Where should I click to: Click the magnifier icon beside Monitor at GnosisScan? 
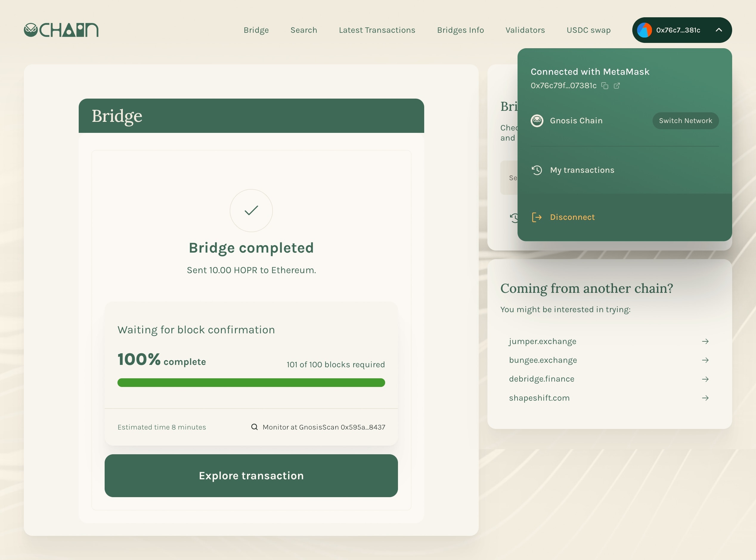click(x=254, y=427)
